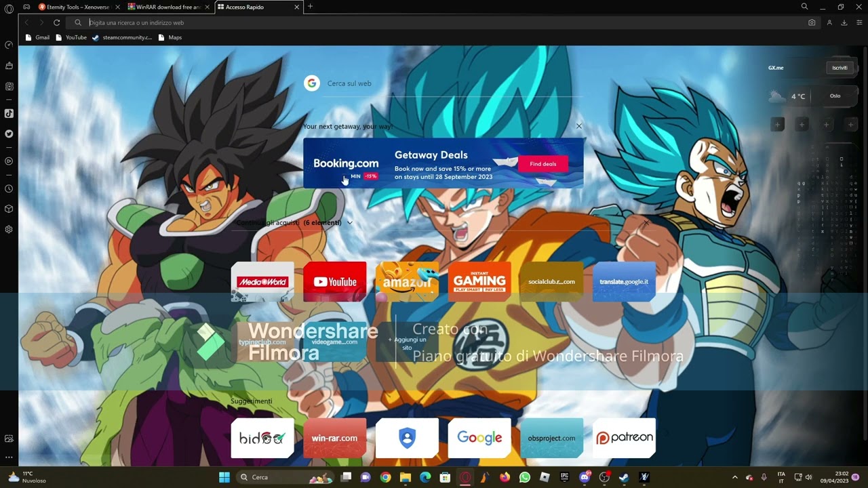Click 'Aggiungi un sito' add tile
The height and width of the screenshot is (488, 868).
[x=407, y=342]
